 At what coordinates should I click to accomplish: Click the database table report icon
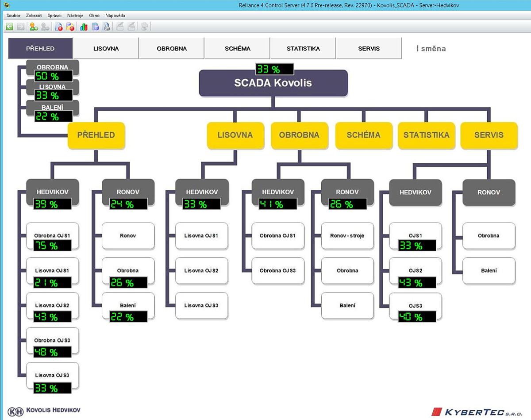pyautogui.click(x=95, y=27)
